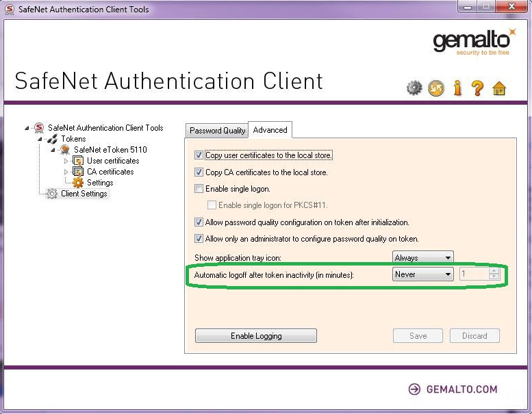Screen dimensions: 532x414
Task: Expand User certificates node
Action: click(x=66, y=161)
